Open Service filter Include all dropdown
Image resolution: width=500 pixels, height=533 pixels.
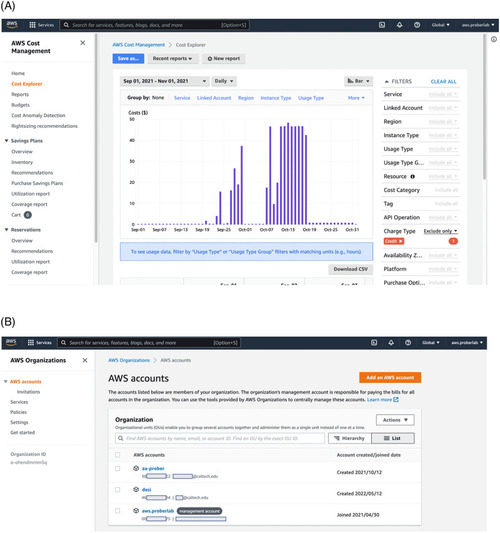(443, 94)
